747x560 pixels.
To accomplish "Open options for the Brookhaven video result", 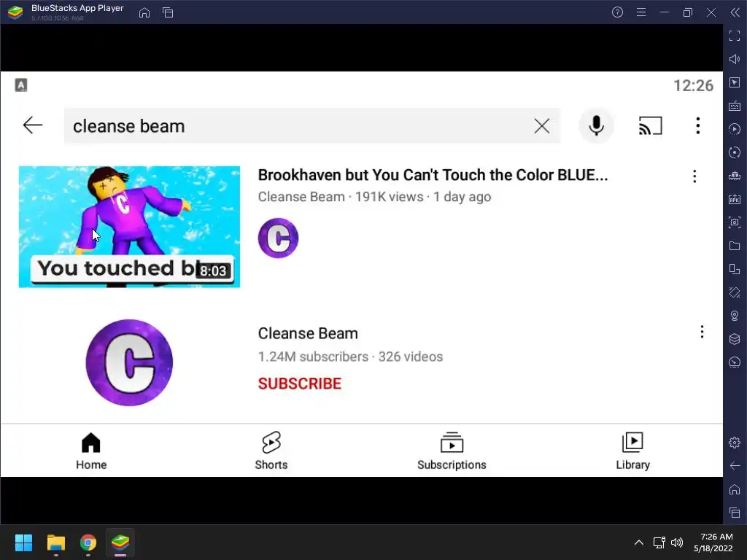I will 694,176.
